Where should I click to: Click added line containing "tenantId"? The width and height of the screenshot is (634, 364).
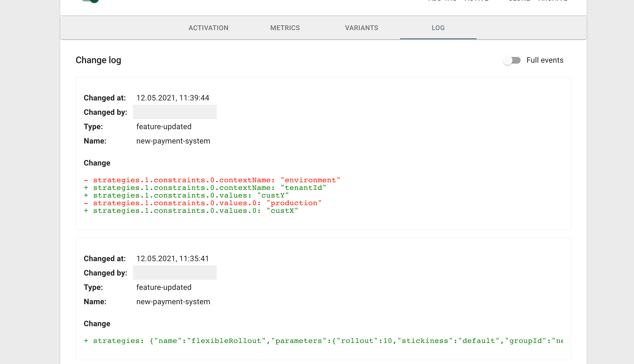click(205, 188)
